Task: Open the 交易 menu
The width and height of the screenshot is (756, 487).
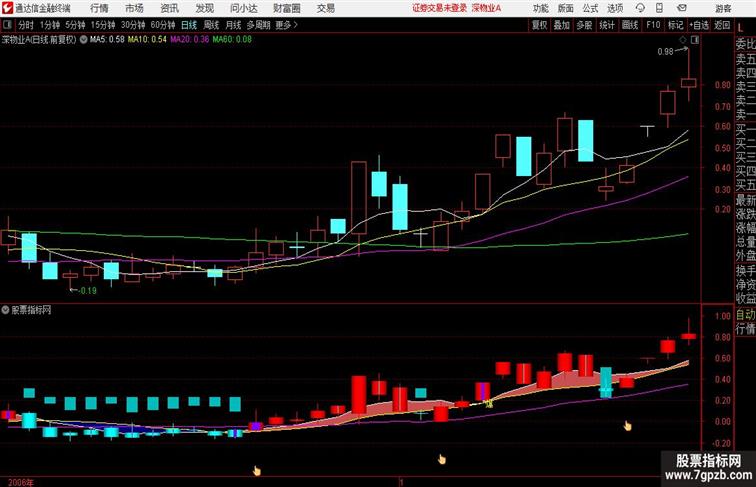Action: click(325, 8)
